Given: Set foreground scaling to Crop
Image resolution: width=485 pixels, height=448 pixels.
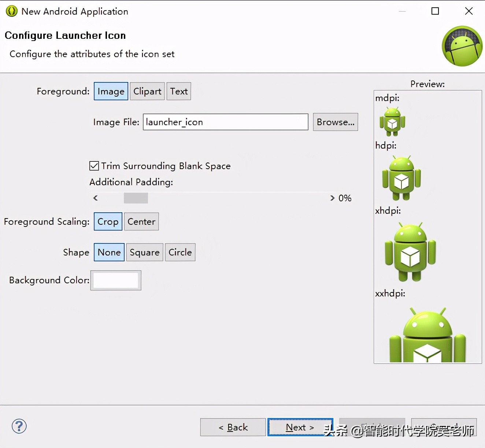Looking at the screenshot, I should pyautogui.click(x=108, y=221).
